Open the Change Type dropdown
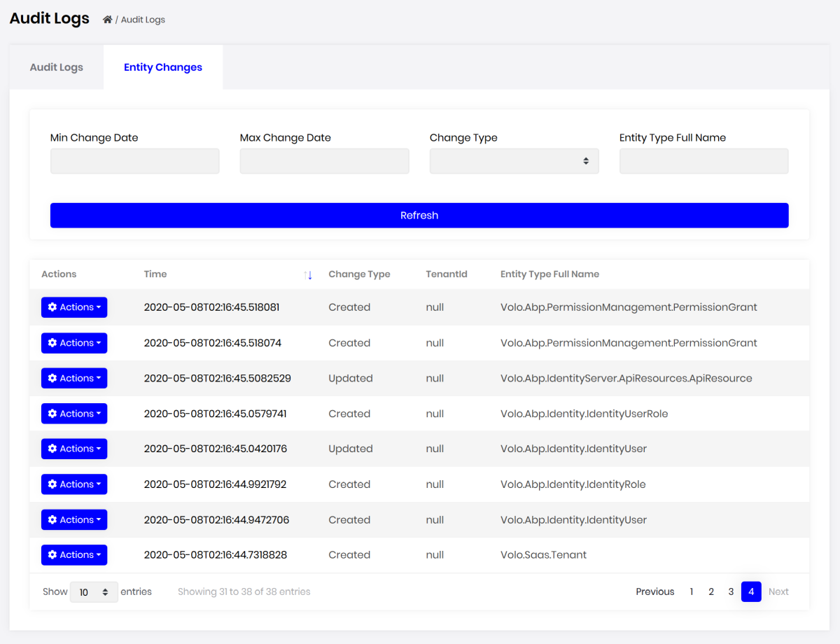Screen dimensions: 840x644 [x=514, y=161]
